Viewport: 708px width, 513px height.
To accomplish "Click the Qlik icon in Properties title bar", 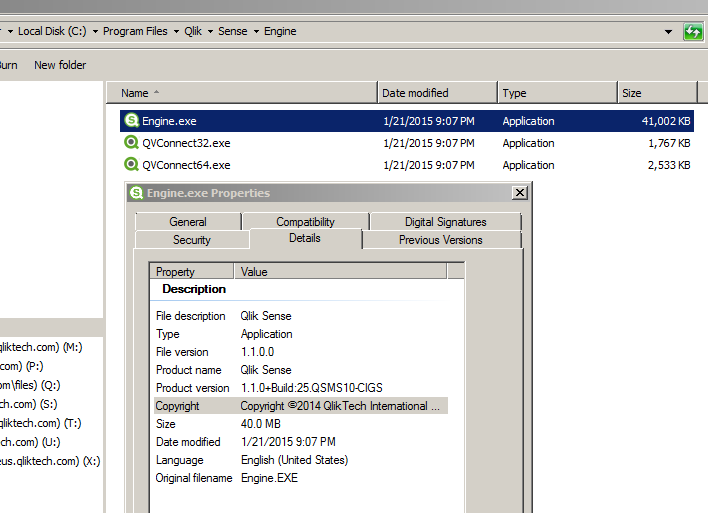I will [137, 193].
